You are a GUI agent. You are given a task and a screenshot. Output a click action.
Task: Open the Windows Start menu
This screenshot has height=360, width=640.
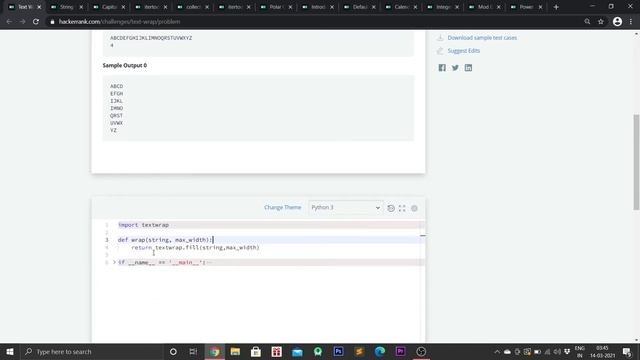pyautogui.click(x=10, y=351)
